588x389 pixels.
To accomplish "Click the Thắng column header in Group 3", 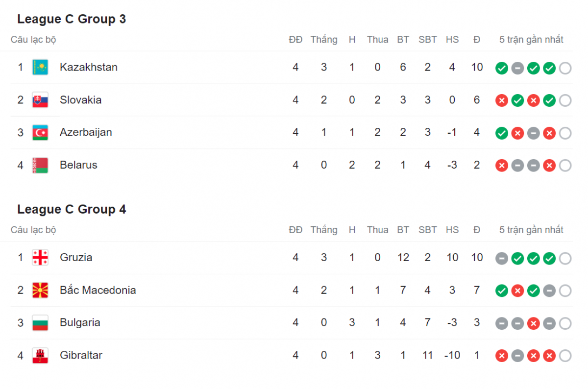I will [x=324, y=40].
